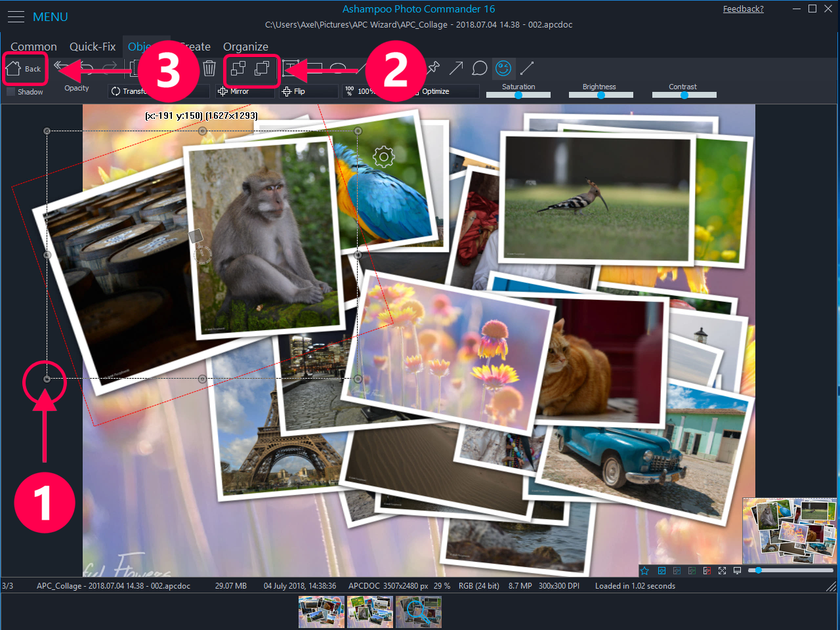Click the '29.07 MB' file size text
Screen dimensions: 840x630
[x=231, y=586]
